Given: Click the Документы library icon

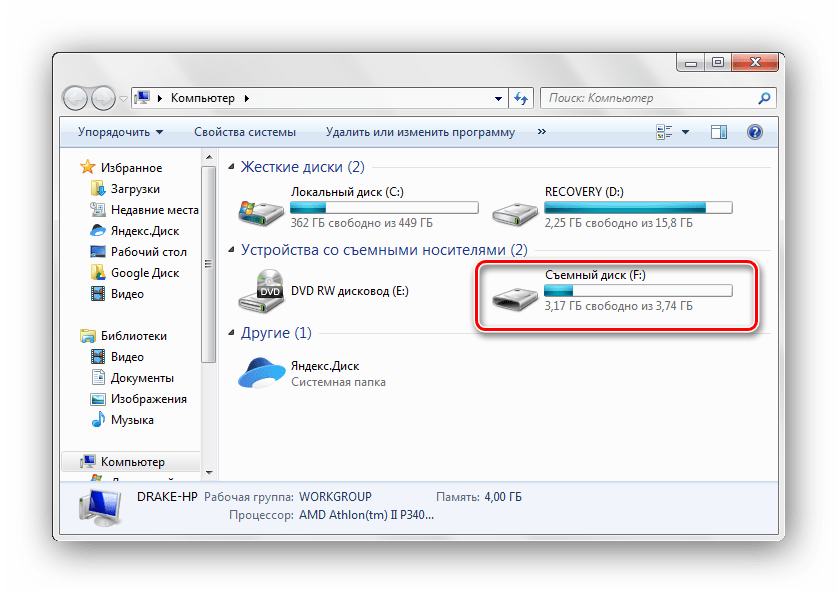Looking at the screenshot, I should point(98,377).
